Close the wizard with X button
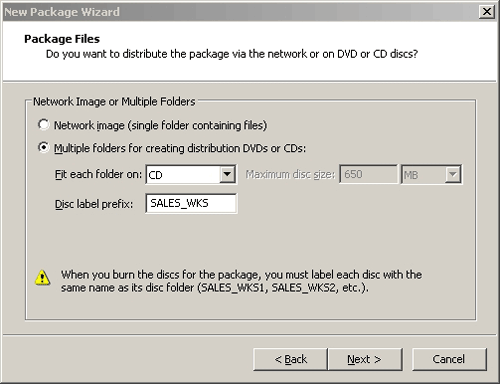The width and height of the screenshot is (500, 384). (x=486, y=12)
